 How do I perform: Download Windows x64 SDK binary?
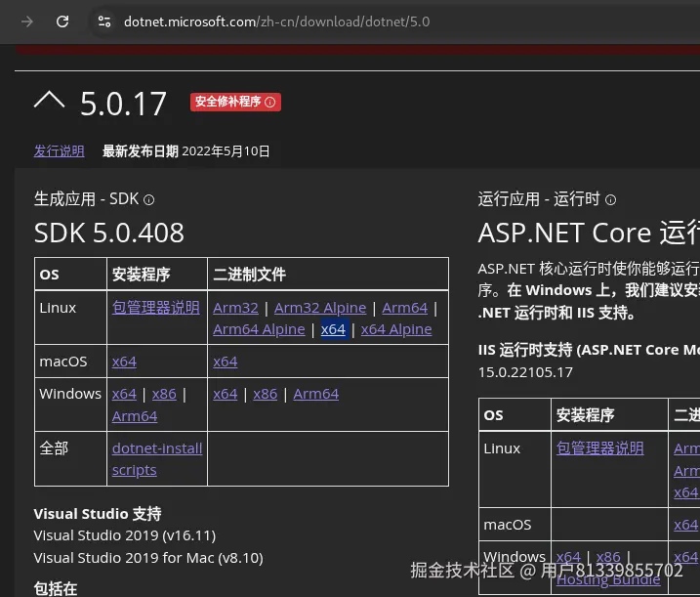click(x=225, y=394)
